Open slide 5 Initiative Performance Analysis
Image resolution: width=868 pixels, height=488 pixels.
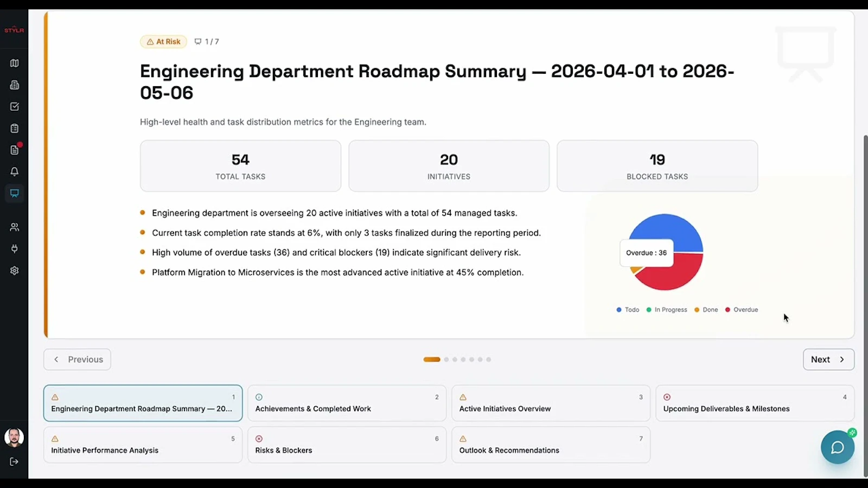pyautogui.click(x=143, y=445)
